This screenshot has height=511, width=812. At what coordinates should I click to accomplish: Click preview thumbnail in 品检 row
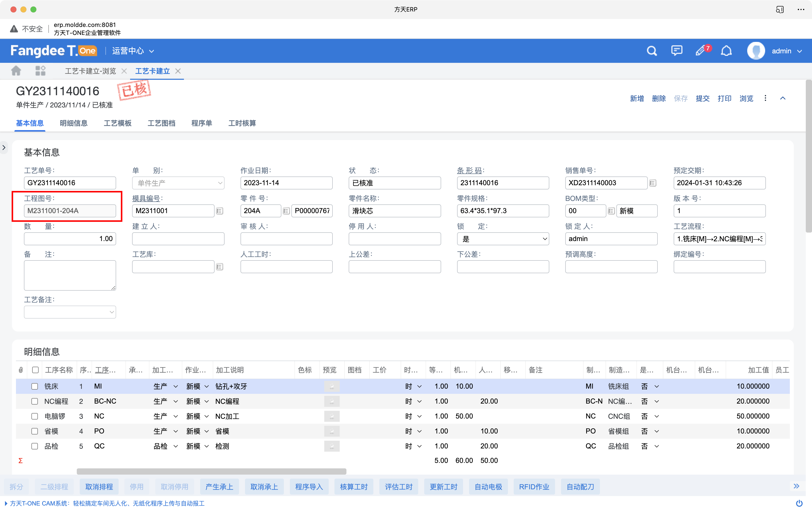pos(332,446)
